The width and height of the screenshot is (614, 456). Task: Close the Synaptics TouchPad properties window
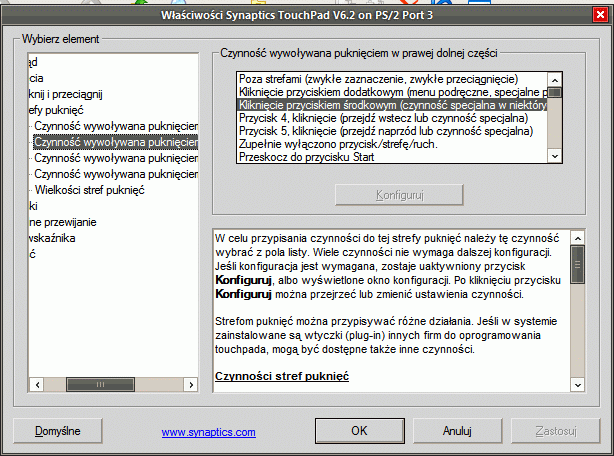[600, 15]
